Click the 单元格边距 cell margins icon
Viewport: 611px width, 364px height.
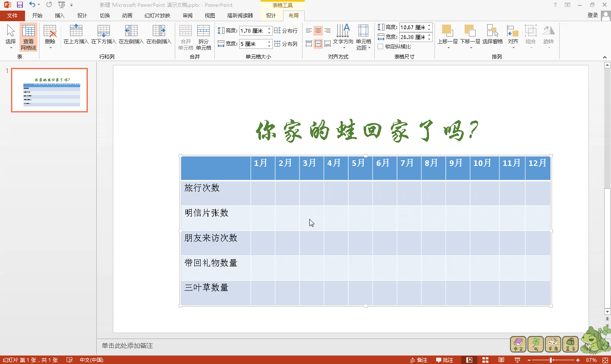pyautogui.click(x=363, y=37)
